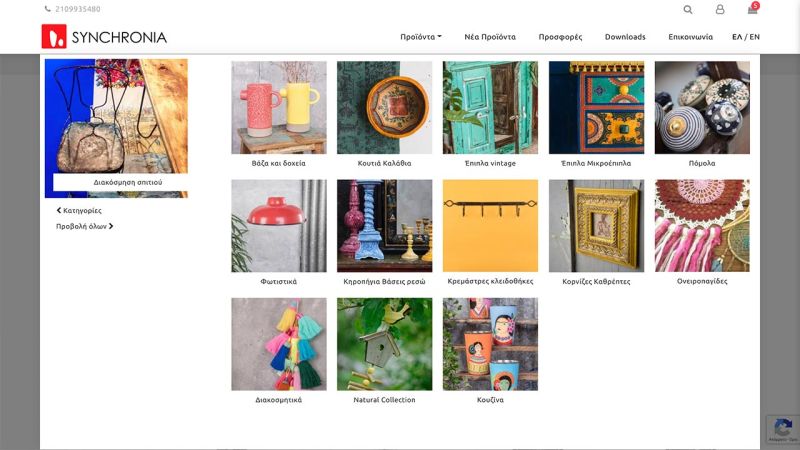Choose the Natural Collection category
This screenshot has height=450, width=800.
(x=384, y=344)
